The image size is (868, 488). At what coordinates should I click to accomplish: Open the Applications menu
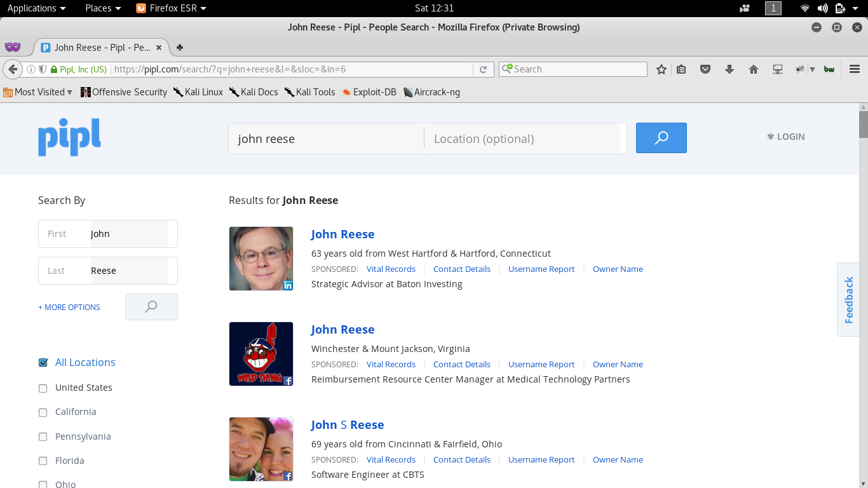click(36, 8)
